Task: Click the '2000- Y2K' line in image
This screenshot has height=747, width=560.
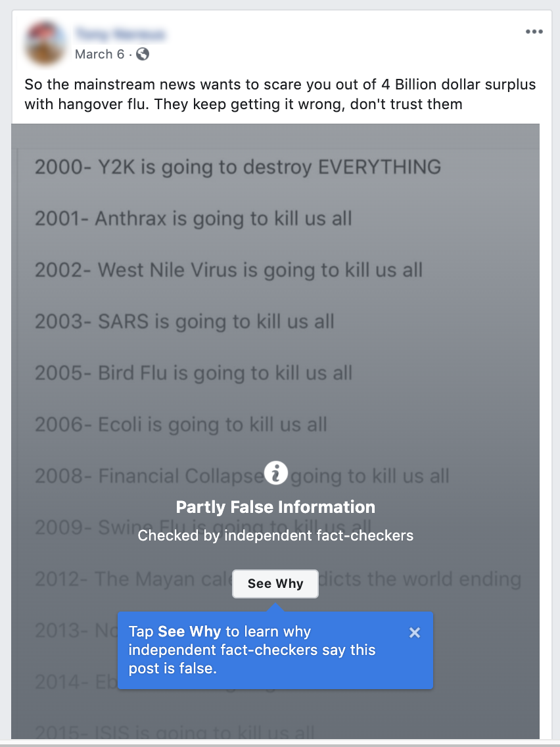Action: coord(237,167)
